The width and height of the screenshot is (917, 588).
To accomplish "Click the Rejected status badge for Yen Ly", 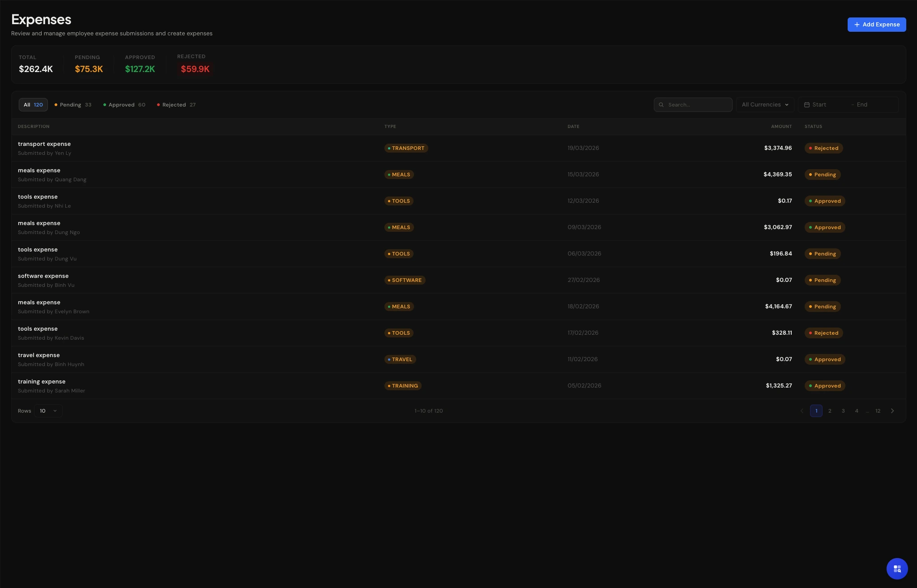I will [823, 148].
